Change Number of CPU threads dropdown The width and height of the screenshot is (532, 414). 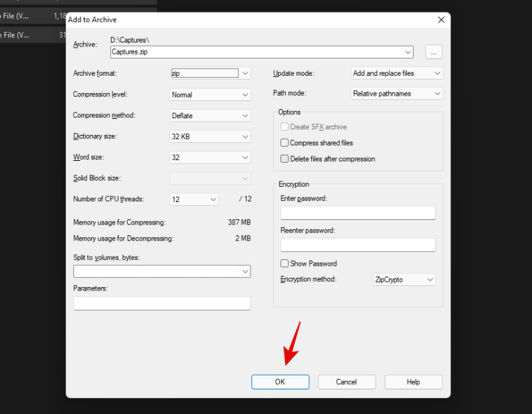[x=194, y=199]
